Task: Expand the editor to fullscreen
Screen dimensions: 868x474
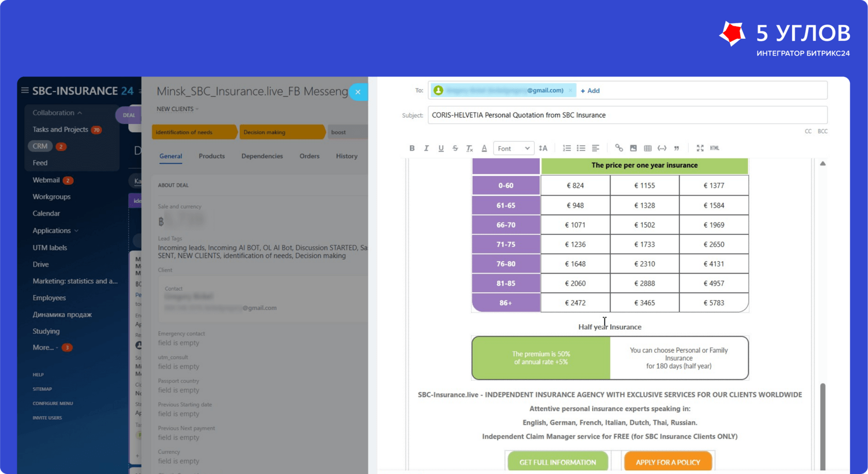Action: [700, 148]
